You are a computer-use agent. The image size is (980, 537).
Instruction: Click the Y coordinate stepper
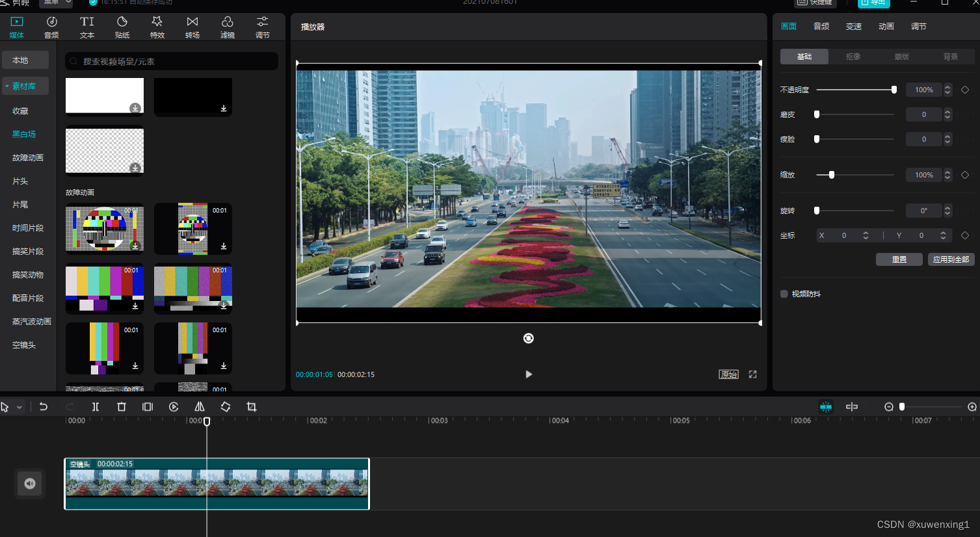(x=943, y=235)
